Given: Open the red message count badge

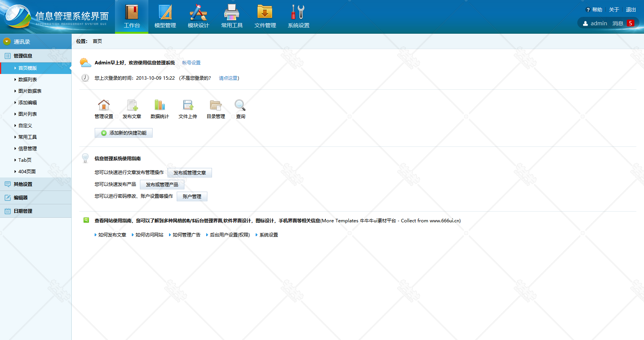Looking at the screenshot, I should pos(630,23).
